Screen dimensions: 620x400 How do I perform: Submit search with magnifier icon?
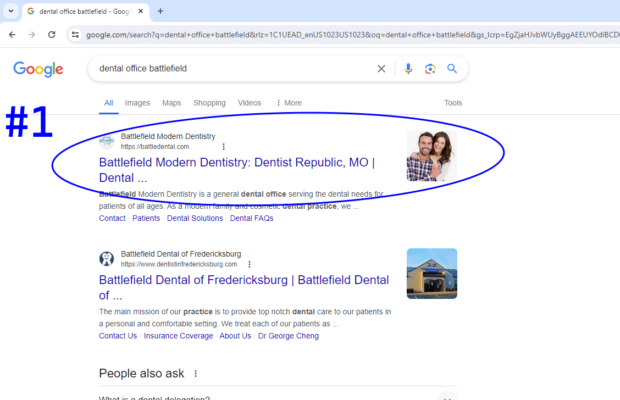[452, 68]
